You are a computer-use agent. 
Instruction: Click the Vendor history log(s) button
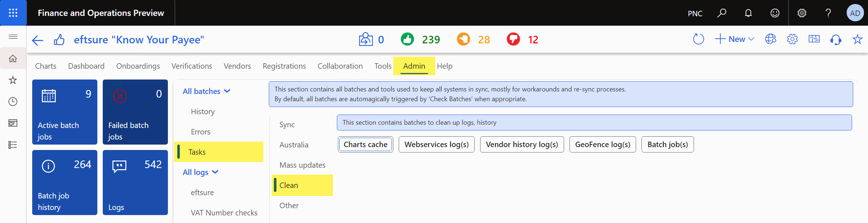(x=522, y=145)
